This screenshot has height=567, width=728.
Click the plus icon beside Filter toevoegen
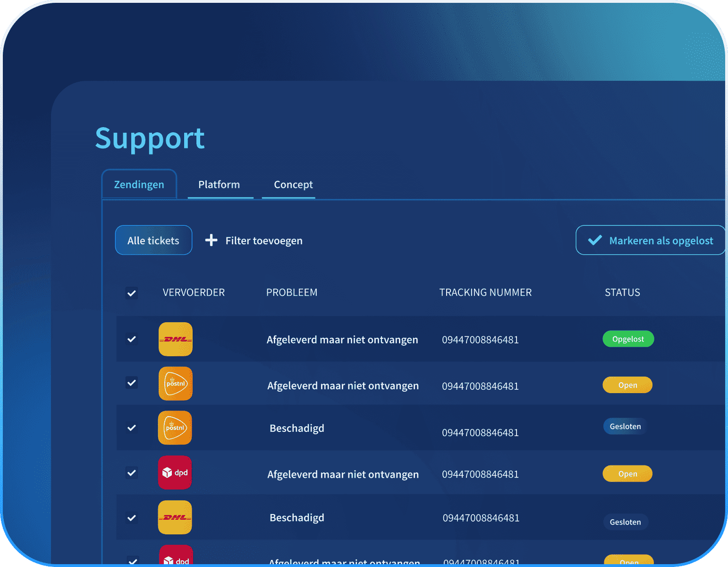(211, 241)
